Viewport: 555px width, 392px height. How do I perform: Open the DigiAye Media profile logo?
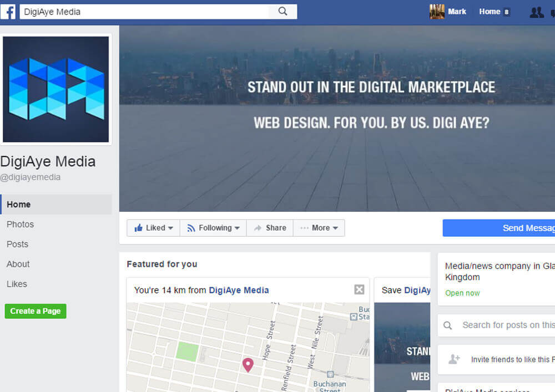(56, 89)
